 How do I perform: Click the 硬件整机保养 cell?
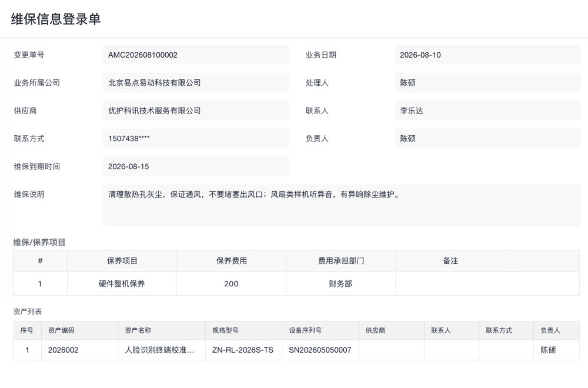[122, 284]
